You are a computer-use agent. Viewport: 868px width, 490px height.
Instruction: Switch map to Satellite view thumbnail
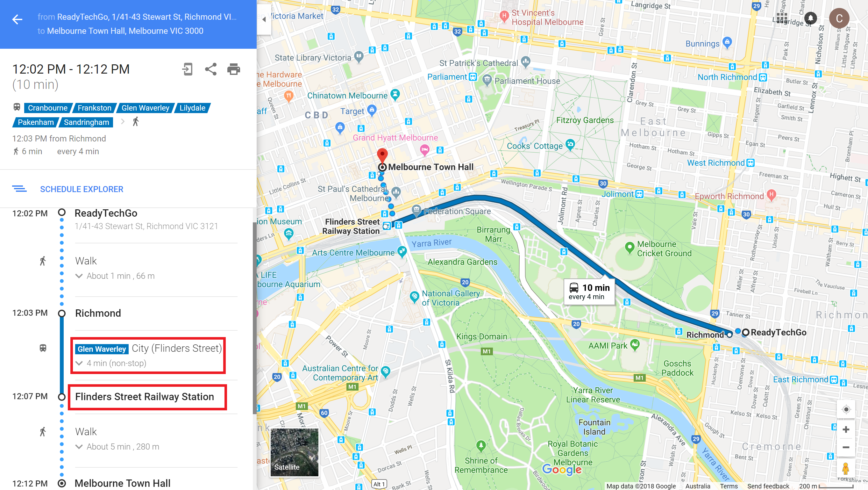294,452
